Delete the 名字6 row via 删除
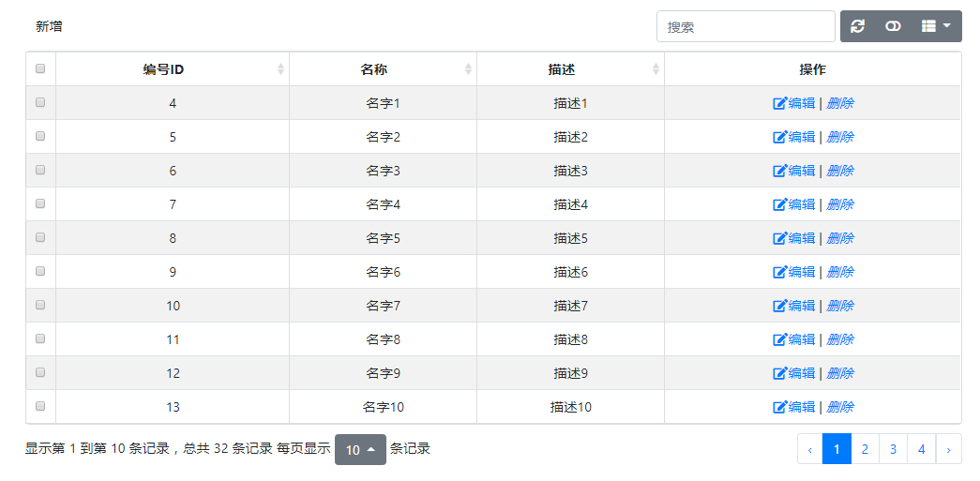 tap(840, 272)
